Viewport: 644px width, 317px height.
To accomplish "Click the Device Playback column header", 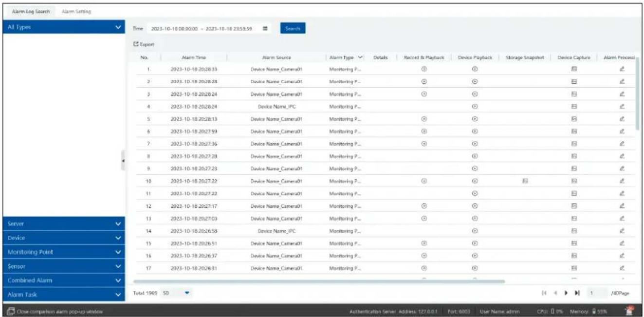I will click(476, 57).
